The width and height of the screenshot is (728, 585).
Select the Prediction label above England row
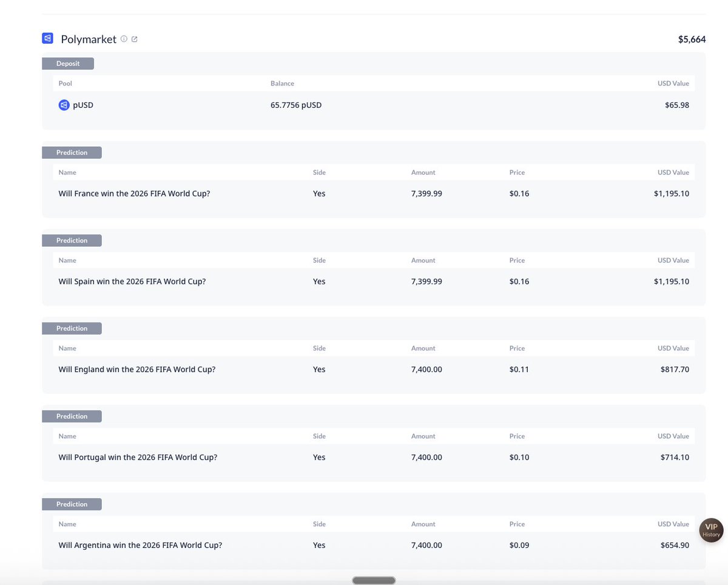pos(72,329)
